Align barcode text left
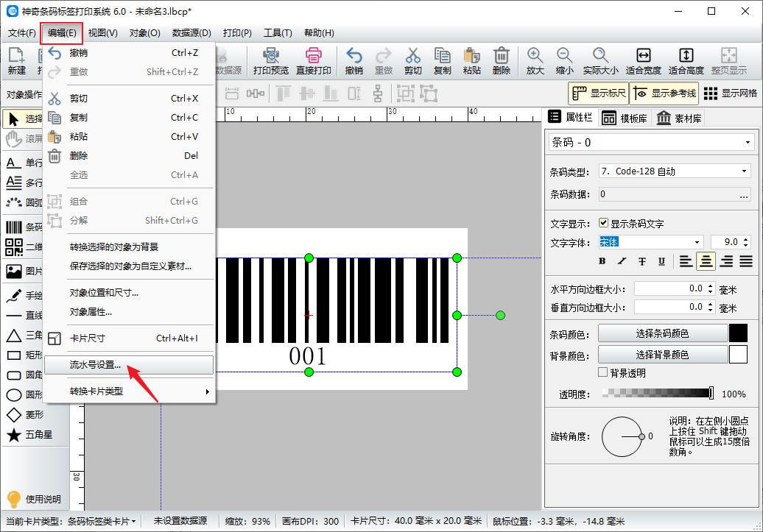Screen dimensions: 763x532 point(686,261)
